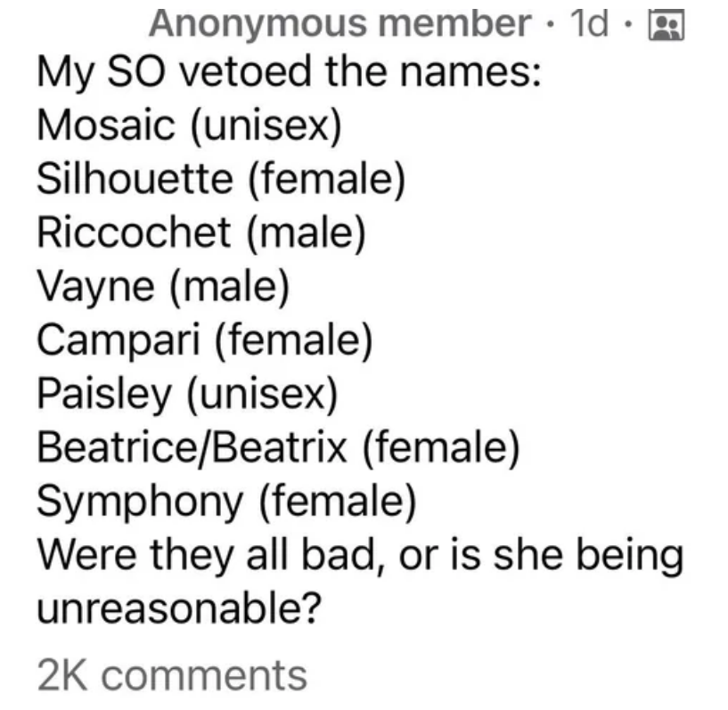
Task: Open the Anonymous member profile
Action: (x=339, y=24)
